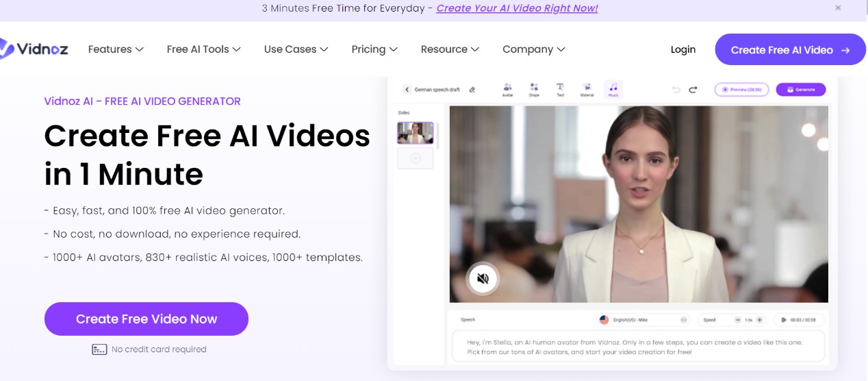Click the Preview (06:36) button
Viewport: 868px width, 381px height.
tap(742, 90)
